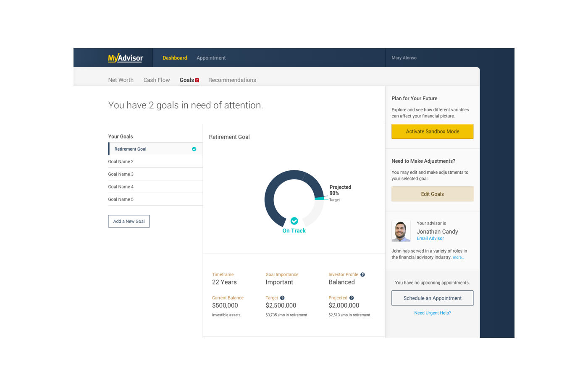
Task: Click the teal Target segment of donut chart
Action: pyautogui.click(x=319, y=198)
